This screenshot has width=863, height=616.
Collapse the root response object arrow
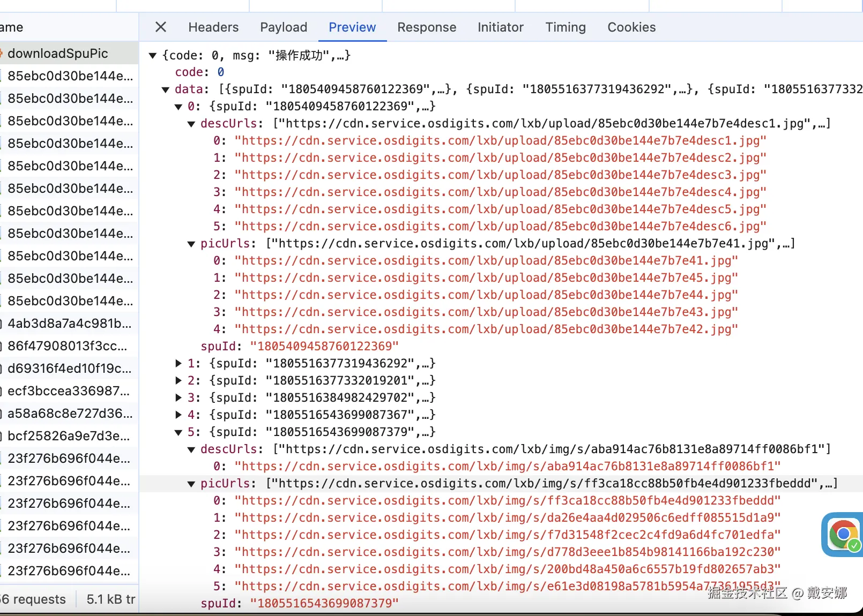pos(153,55)
